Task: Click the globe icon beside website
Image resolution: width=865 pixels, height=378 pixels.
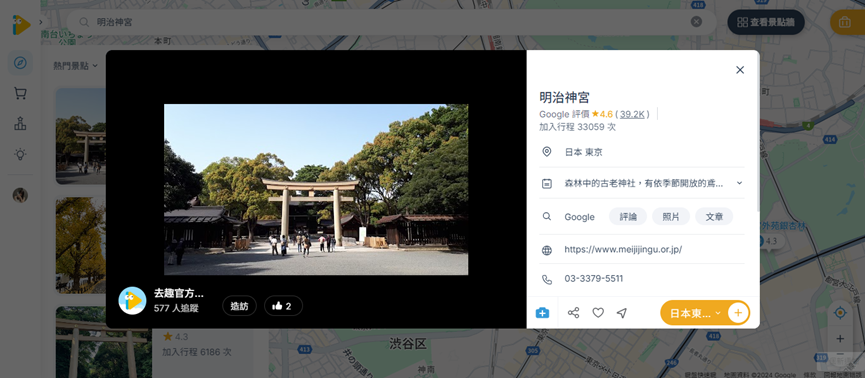Action: click(547, 251)
